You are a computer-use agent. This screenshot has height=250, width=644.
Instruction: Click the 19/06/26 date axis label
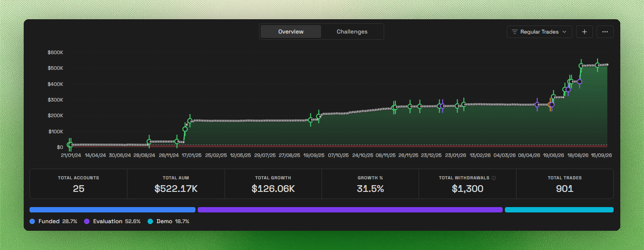[553, 156]
